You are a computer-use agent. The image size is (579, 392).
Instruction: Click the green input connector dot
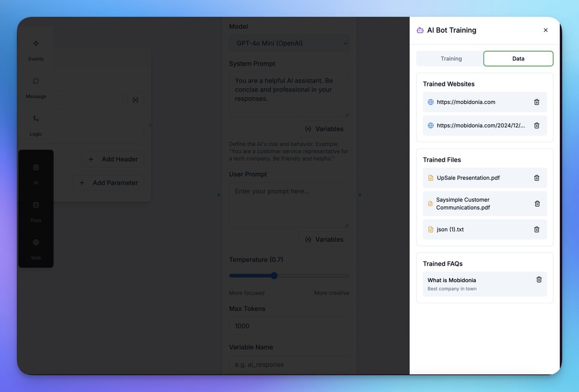(x=219, y=195)
